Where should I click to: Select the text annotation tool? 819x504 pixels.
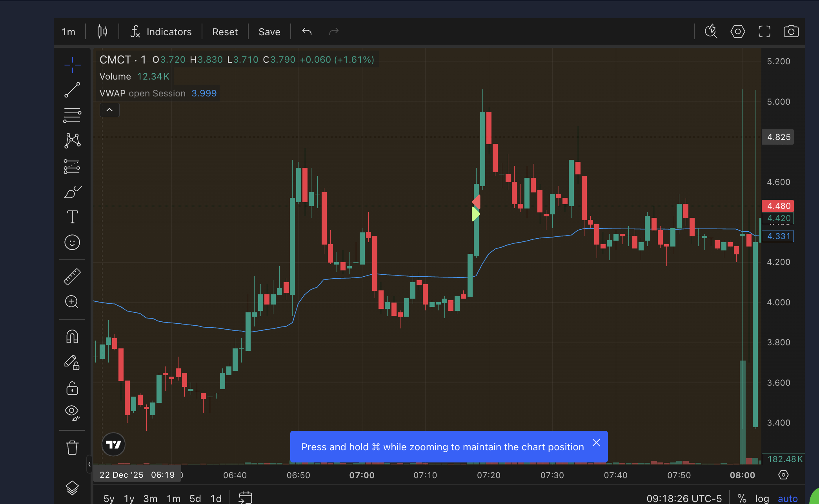click(x=72, y=217)
